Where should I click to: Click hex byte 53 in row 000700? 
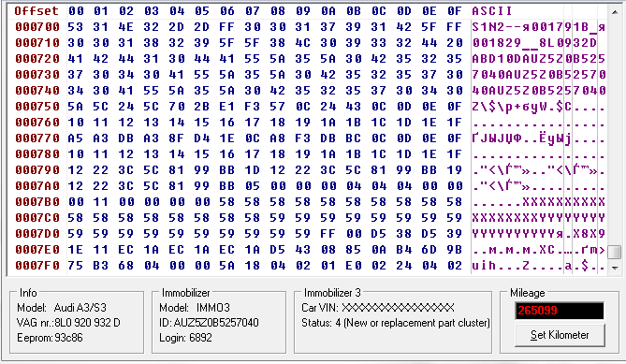click(x=76, y=27)
